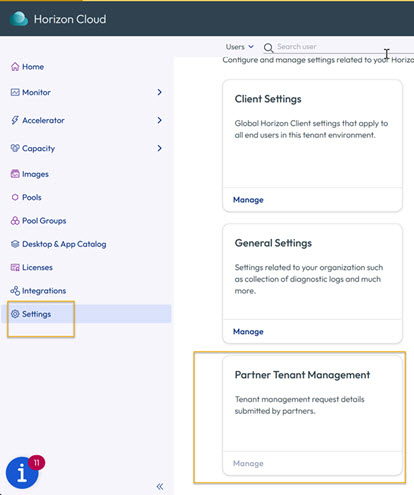
Task: Click the Monitor chart icon
Action: tap(15, 92)
